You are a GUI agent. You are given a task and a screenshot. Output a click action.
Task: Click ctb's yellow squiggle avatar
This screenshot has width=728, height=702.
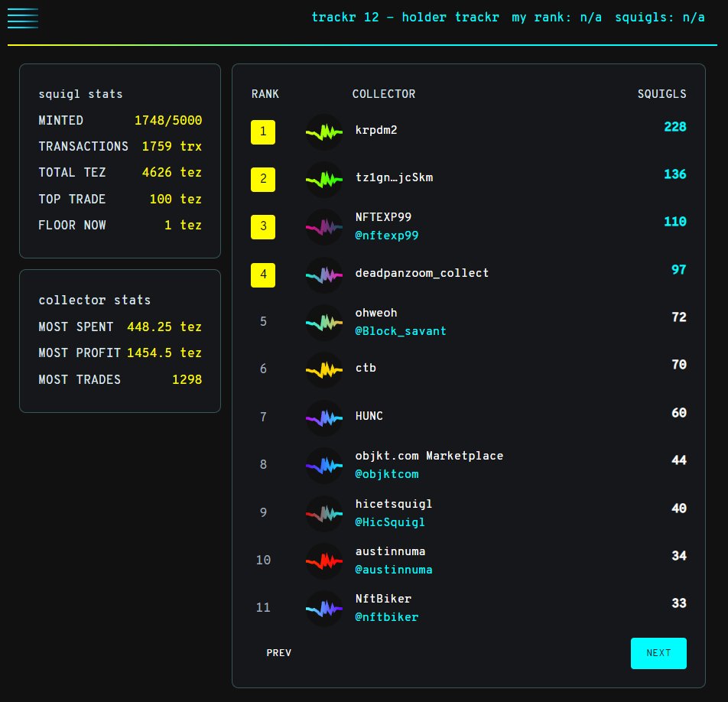324,370
